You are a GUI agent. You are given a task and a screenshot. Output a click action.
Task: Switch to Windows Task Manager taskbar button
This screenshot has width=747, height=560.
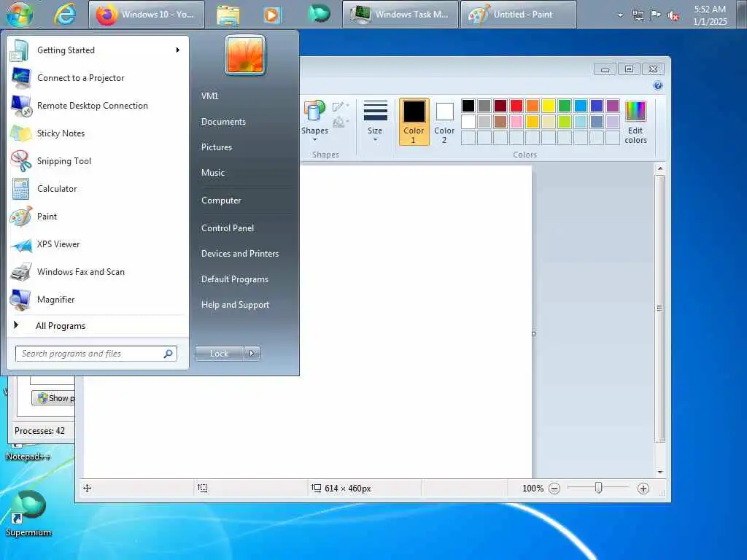(x=400, y=15)
